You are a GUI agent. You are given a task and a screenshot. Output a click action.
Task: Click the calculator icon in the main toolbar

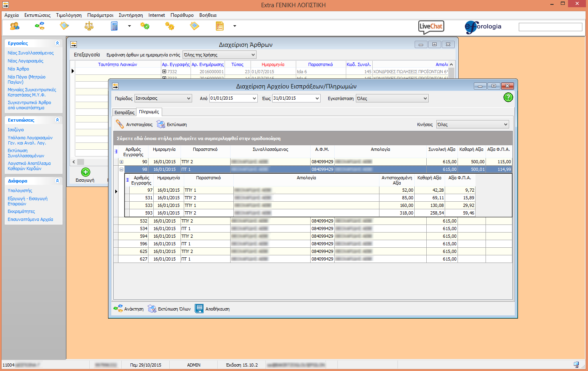coord(114,26)
